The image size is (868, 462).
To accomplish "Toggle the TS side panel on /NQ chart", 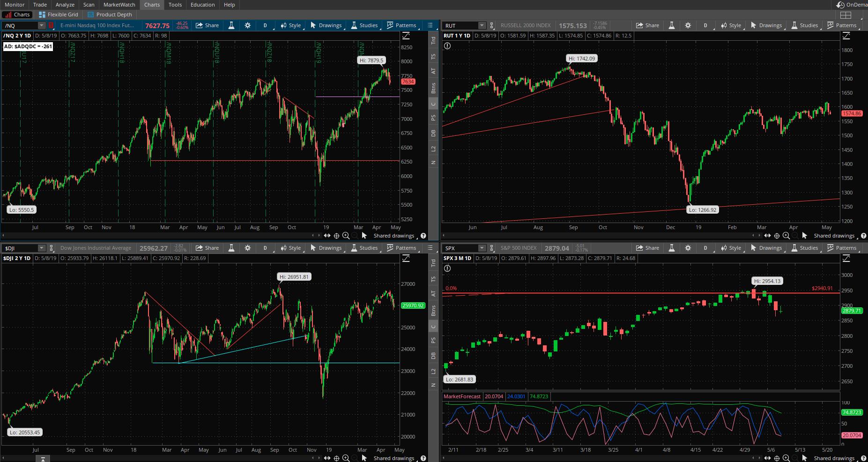I will coord(433,56).
